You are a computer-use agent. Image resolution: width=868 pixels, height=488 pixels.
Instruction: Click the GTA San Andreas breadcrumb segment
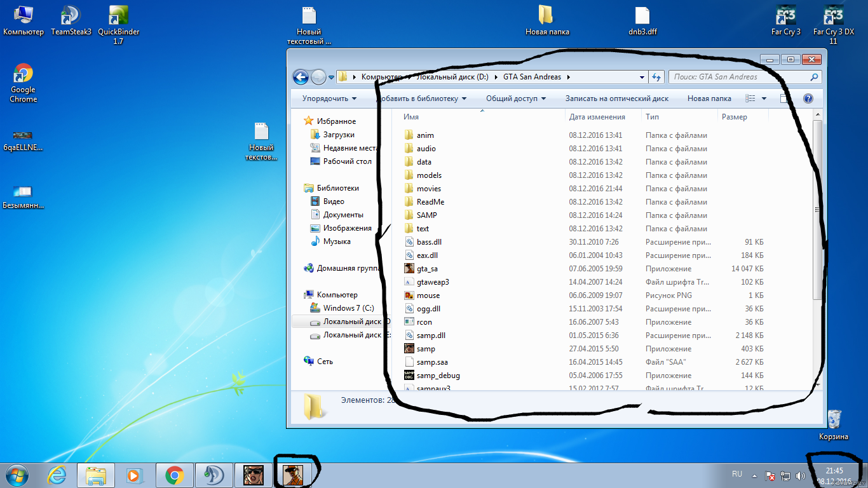532,77
